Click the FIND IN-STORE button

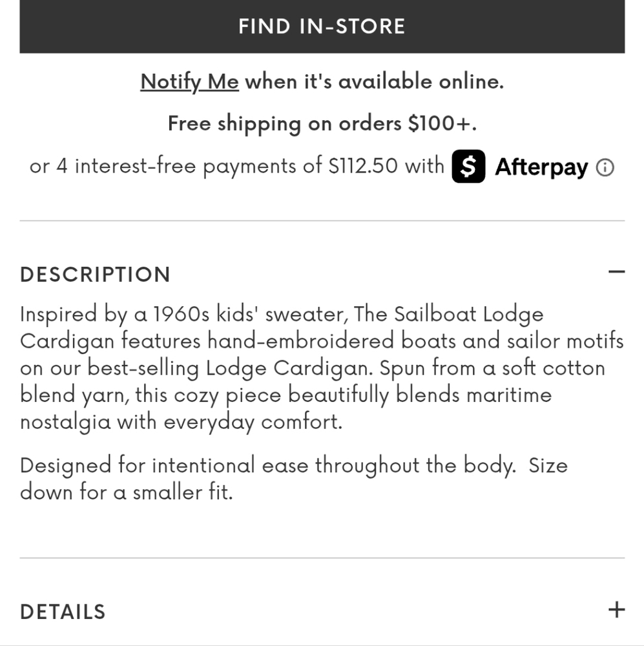(322, 26)
